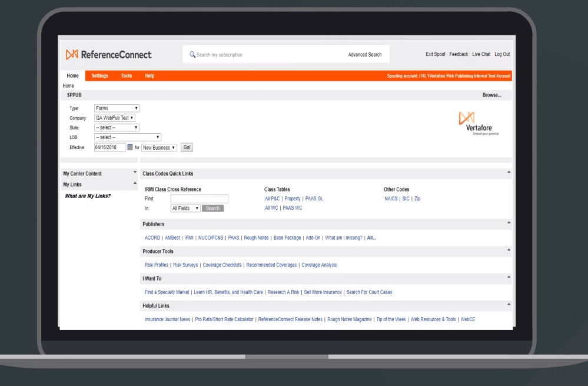Open Advanced Search
Screen dimensions: 588x386
(365, 54)
